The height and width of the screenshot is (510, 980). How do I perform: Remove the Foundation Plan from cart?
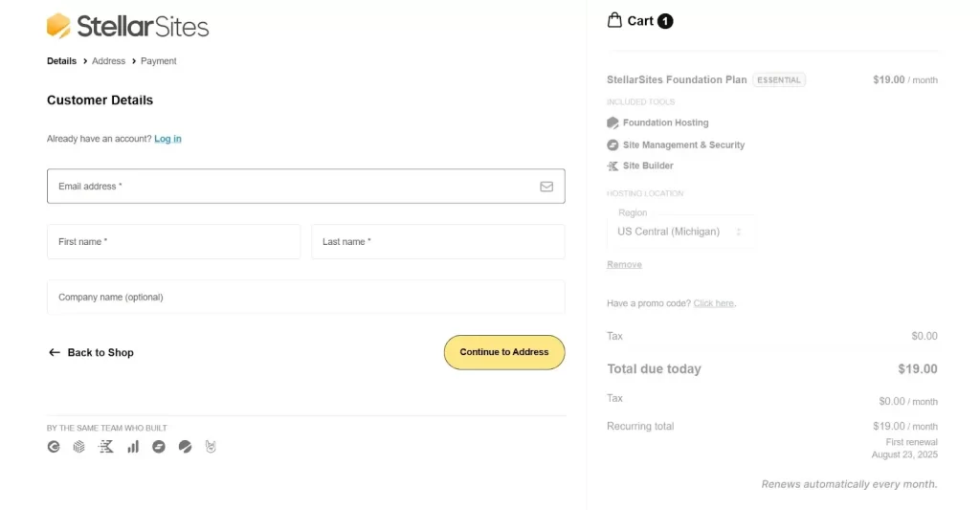pos(624,264)
